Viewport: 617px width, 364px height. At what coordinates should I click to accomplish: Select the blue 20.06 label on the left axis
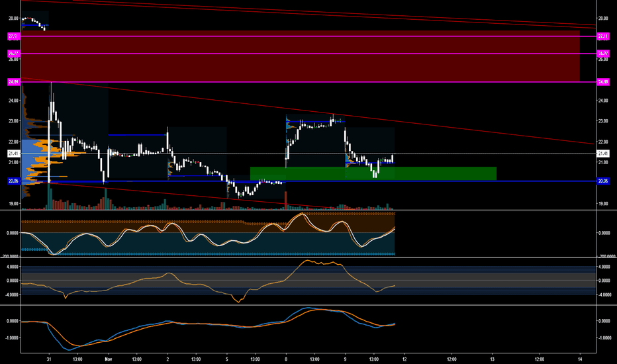coord(13,181)
